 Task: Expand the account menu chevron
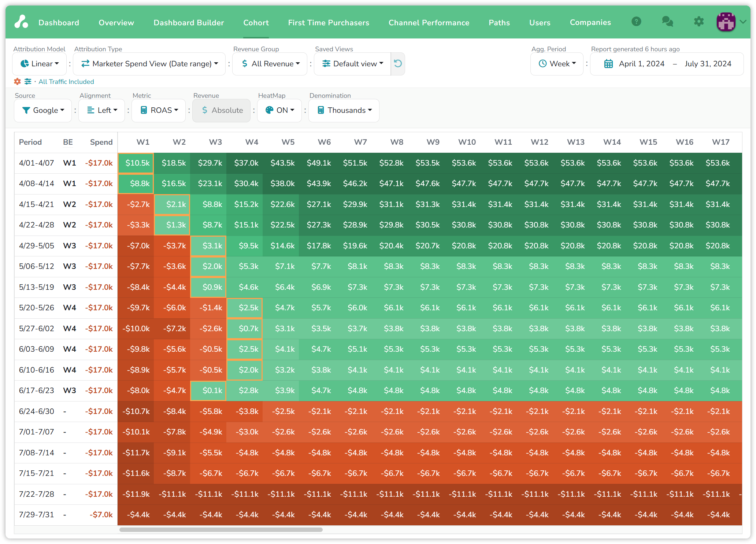click(743, 22)
